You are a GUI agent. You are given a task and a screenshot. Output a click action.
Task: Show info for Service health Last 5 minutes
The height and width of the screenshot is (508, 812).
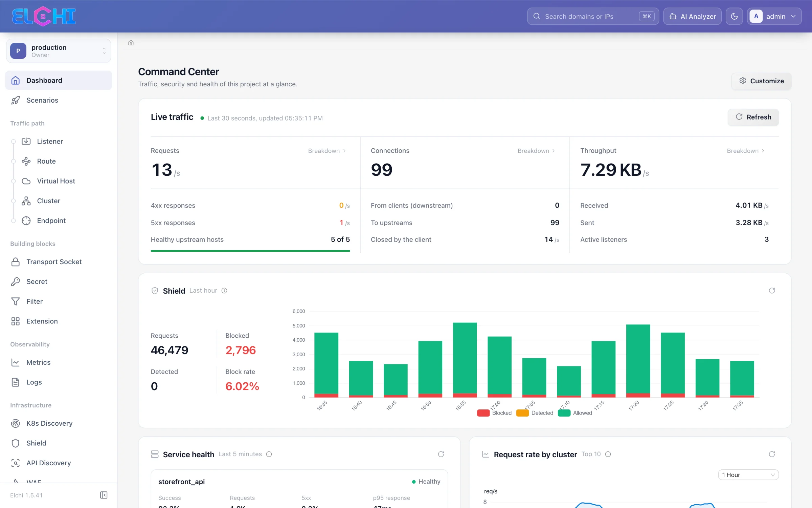click(269, 454)
